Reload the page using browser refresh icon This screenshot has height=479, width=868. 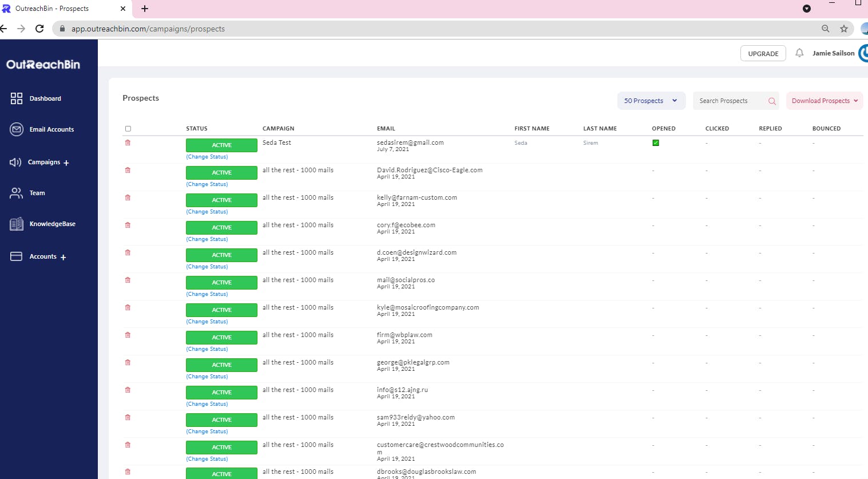39,29
